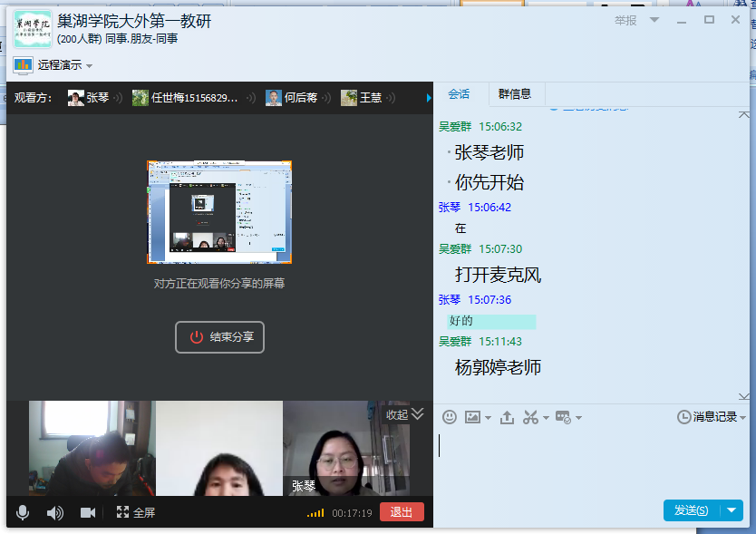756x534 pixels.
Task: Mute the microphone in the call bar
Action: [x=23, y=512]
